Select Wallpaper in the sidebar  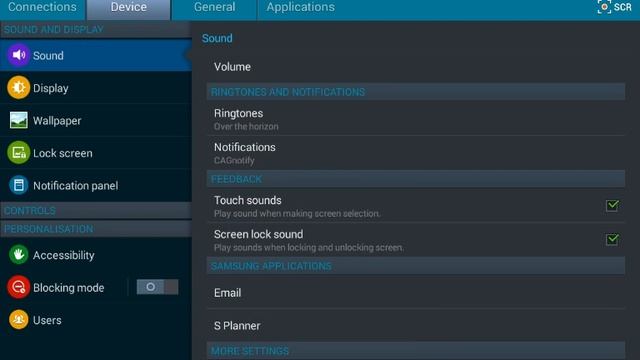coord(96,120)
